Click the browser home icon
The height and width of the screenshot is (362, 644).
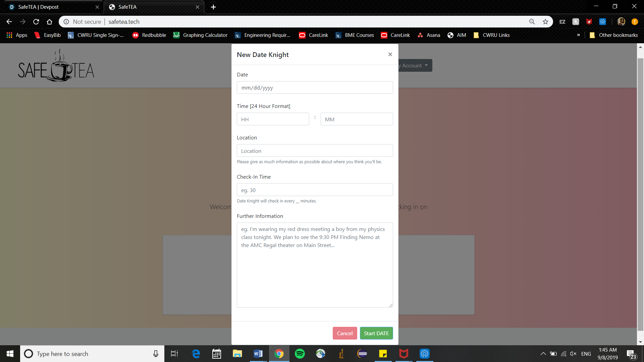tap(49, 22)
